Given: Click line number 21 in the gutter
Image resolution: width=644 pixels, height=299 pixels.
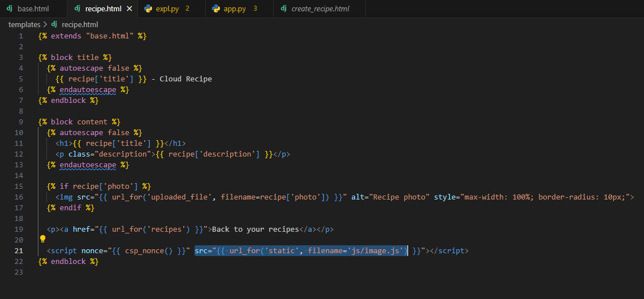Looking at the screenshot, I should pyautogui.click(x=19, y=250).
